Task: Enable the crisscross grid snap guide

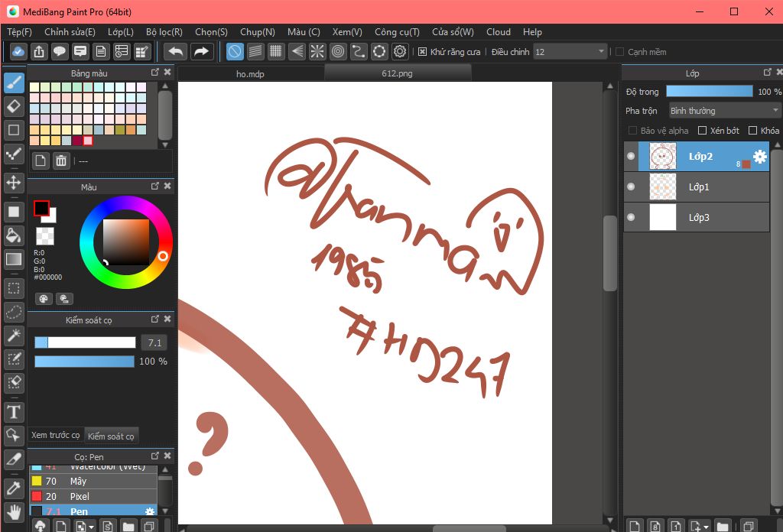Action: (x=275, y=51)
